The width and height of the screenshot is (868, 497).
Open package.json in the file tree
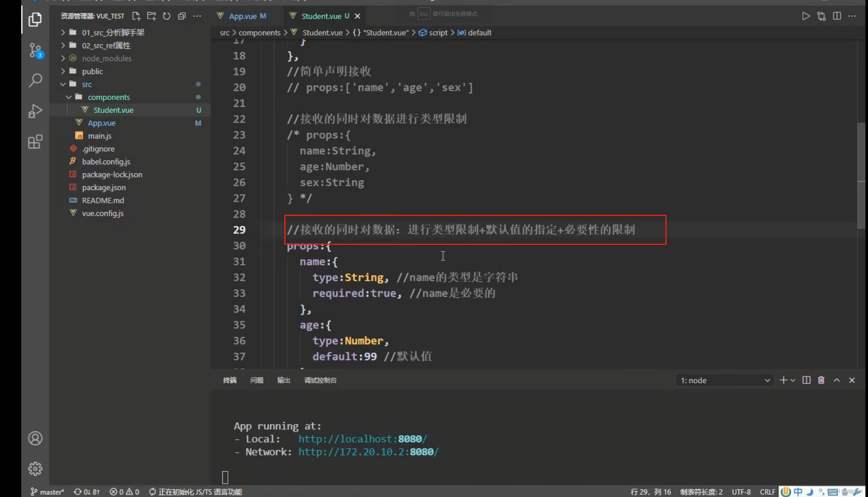(x=130, y=188)
